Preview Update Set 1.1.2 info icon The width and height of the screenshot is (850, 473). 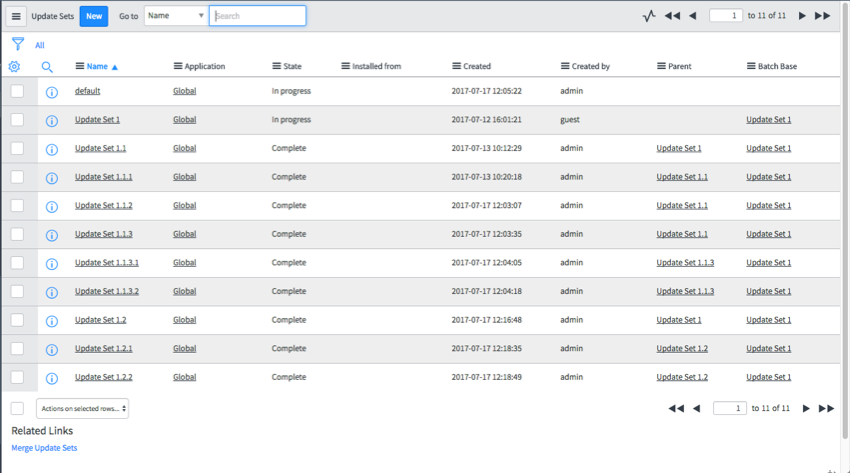click(51, 206)
